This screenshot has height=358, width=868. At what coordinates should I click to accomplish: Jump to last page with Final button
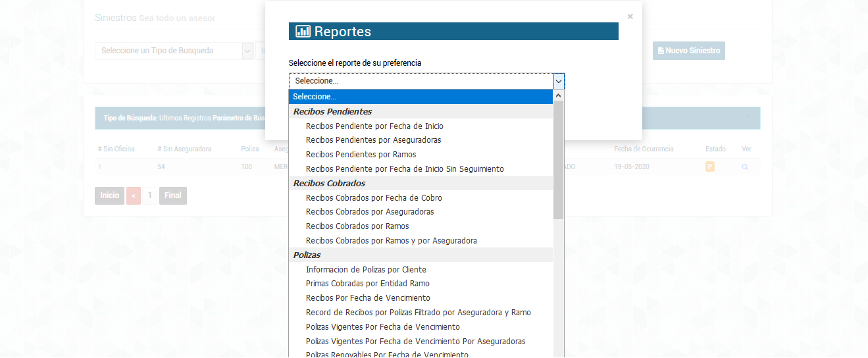[x=173, y=195]
